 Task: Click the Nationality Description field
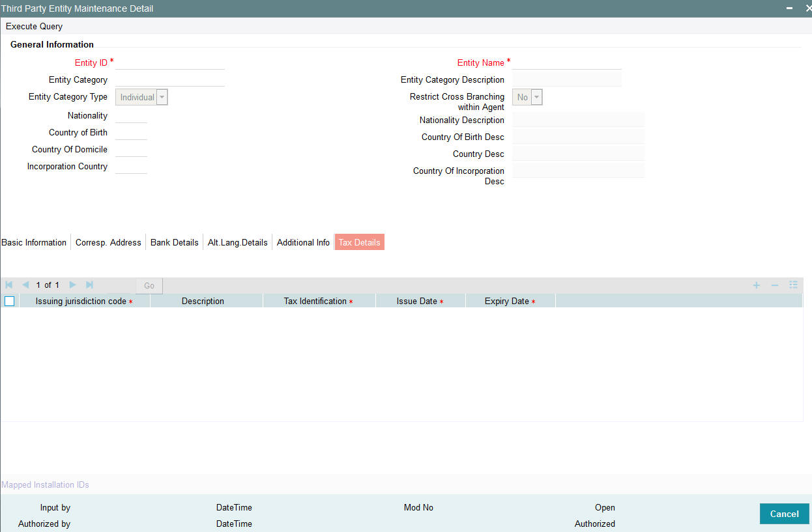[x=579, y=120]
